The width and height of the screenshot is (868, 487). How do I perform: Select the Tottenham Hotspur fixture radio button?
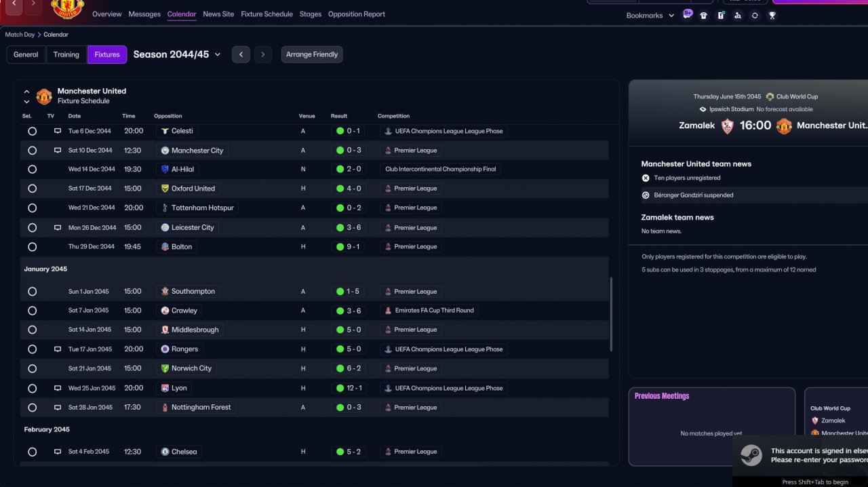(32, 208)
